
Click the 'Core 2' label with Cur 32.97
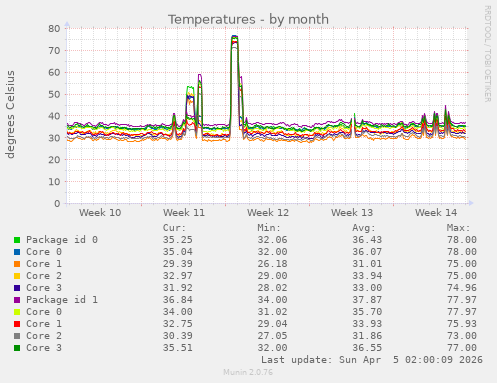[44, 276]
